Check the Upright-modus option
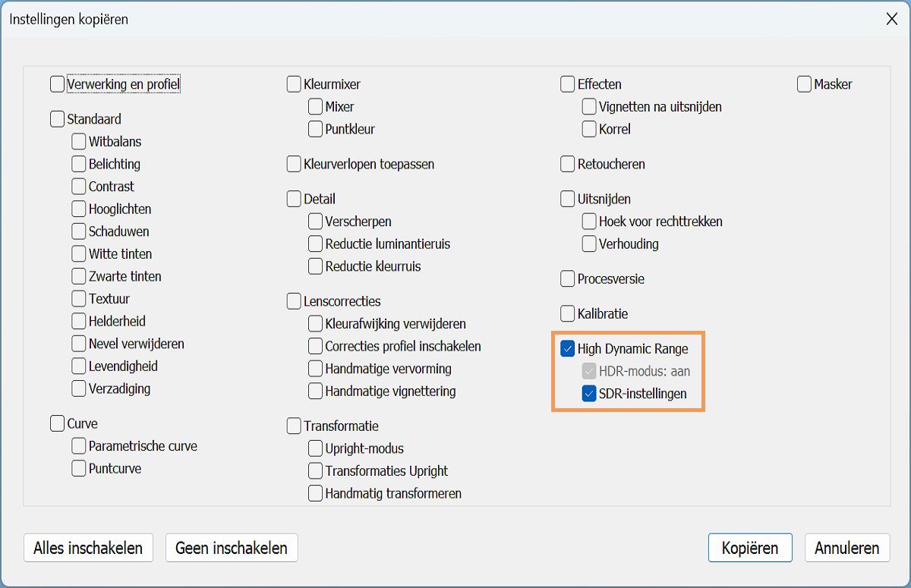 (x=316, y=448)
